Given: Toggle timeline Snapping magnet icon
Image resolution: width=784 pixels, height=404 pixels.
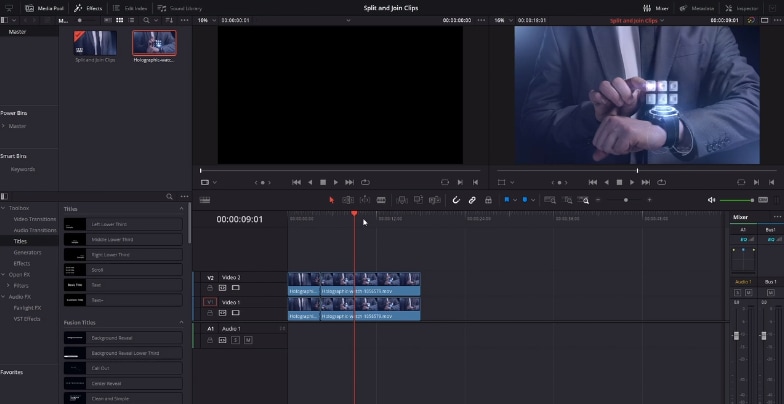Looking at the screenshot, I should click(x=456, y=200).
